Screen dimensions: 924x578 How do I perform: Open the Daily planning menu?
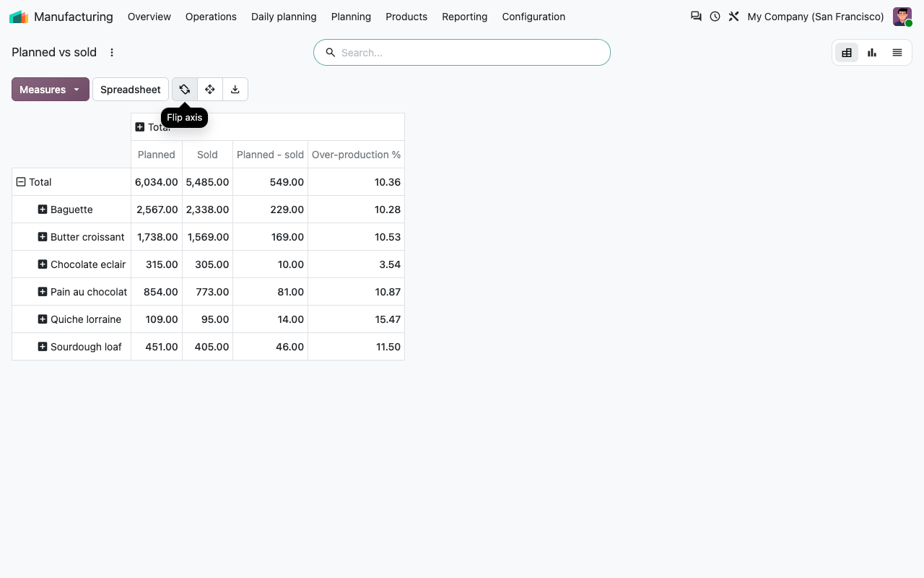click(284, 17)
